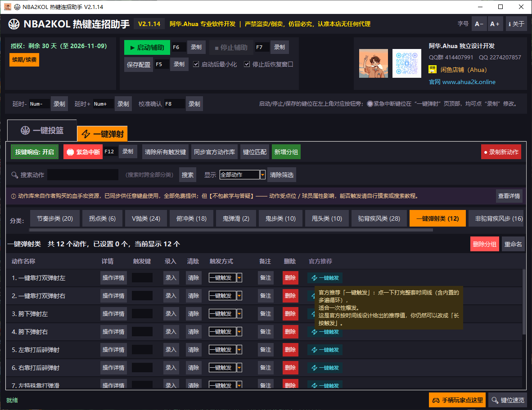Click 同步官方动作库 button
This screenshot has width=532, height=410.
[214, 152]
